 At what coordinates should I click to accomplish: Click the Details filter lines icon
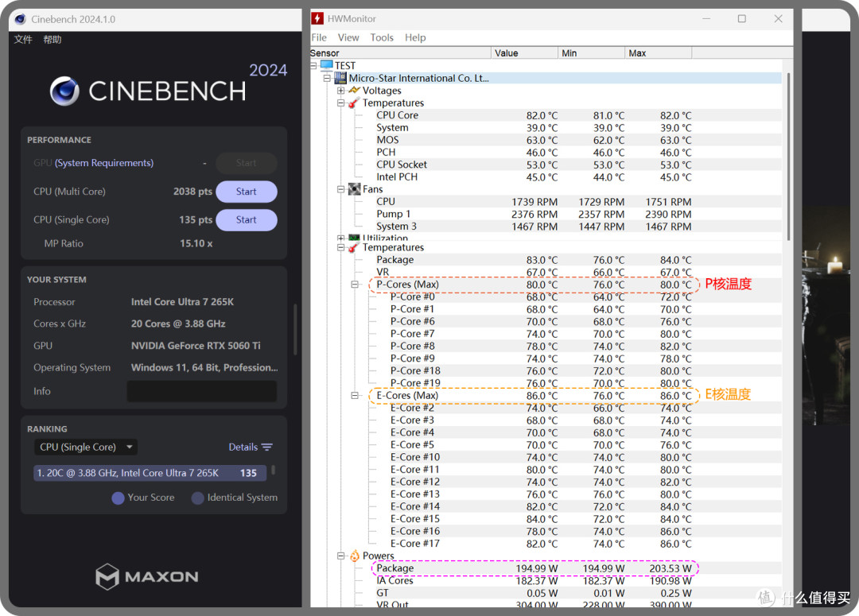[267, 447]
